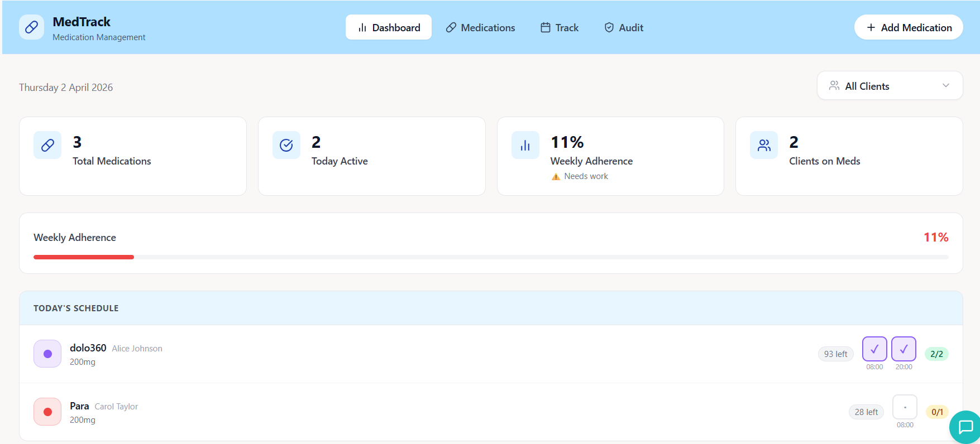
Task: Click the Weekly Adherence bar chart icon
Action: tap(525, 145)
